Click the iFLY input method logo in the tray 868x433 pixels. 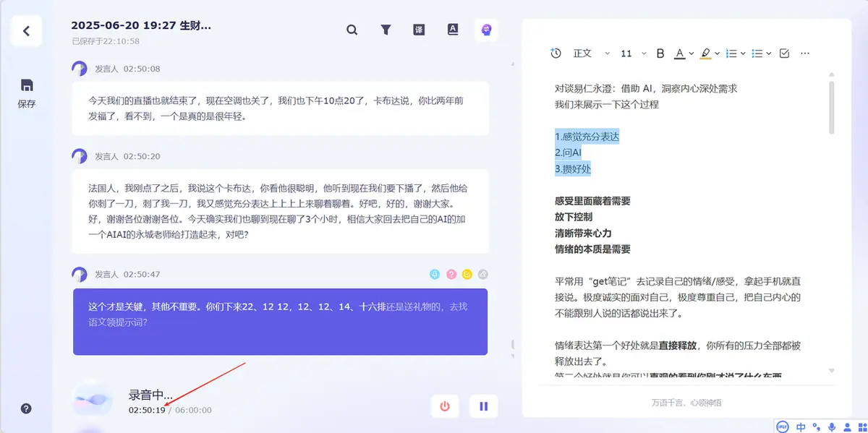point(783,426)
